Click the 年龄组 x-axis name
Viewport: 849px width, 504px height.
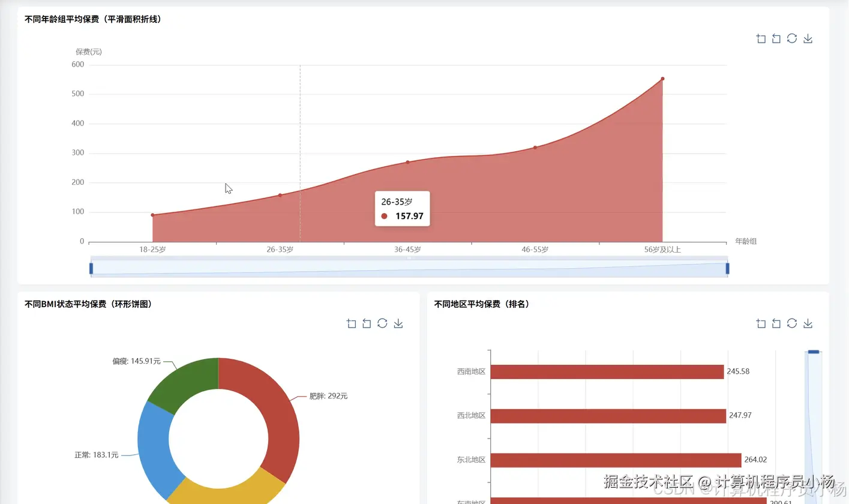[746, 241]
